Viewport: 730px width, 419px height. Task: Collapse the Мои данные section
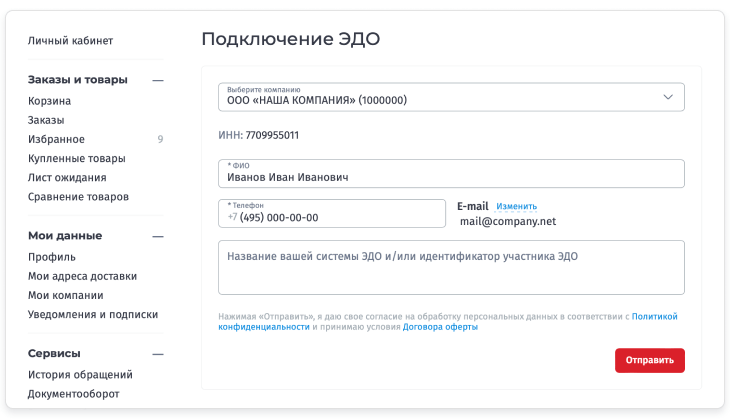[x=157, y=236]
